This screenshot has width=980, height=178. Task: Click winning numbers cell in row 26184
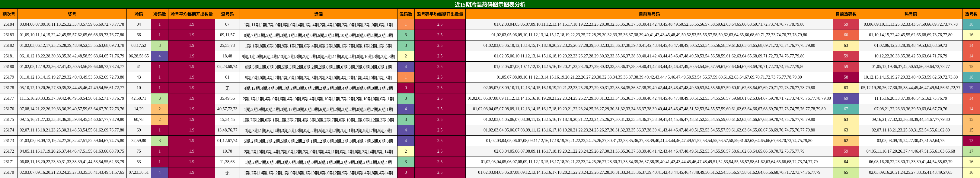tap(72, 24)
